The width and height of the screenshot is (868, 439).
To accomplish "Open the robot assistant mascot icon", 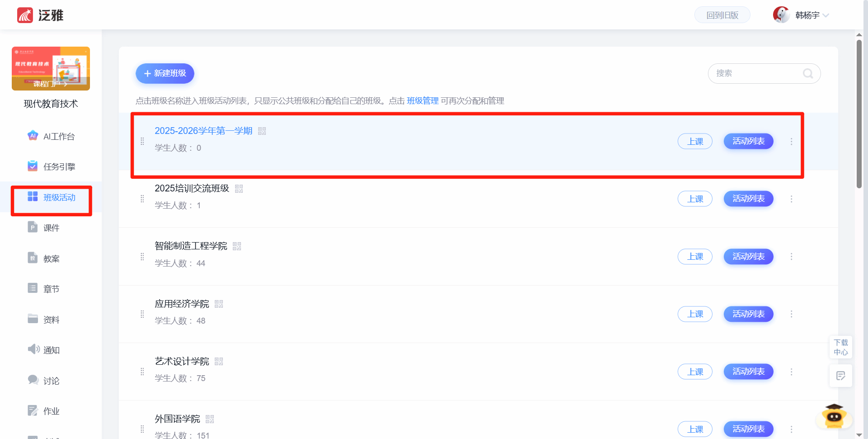I will coord(834,416).
